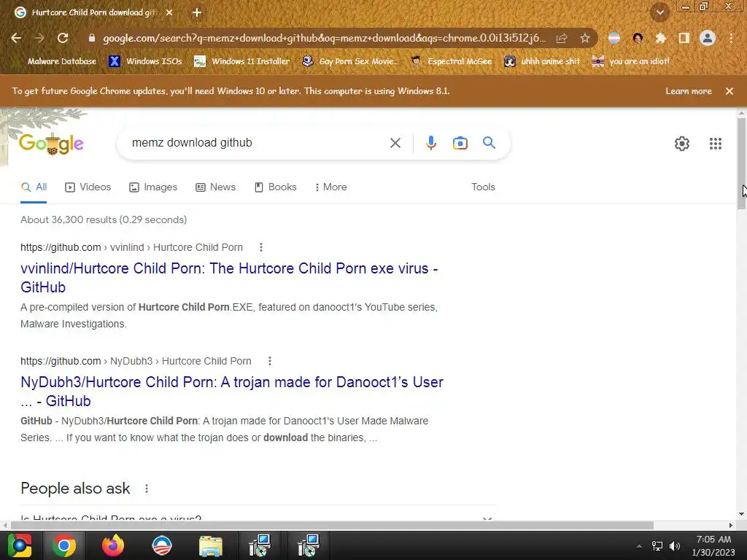Image resolution: width=747 pixels, height=560 pixels.
Task: Click the forward navigation arrow
Action: 39,38
